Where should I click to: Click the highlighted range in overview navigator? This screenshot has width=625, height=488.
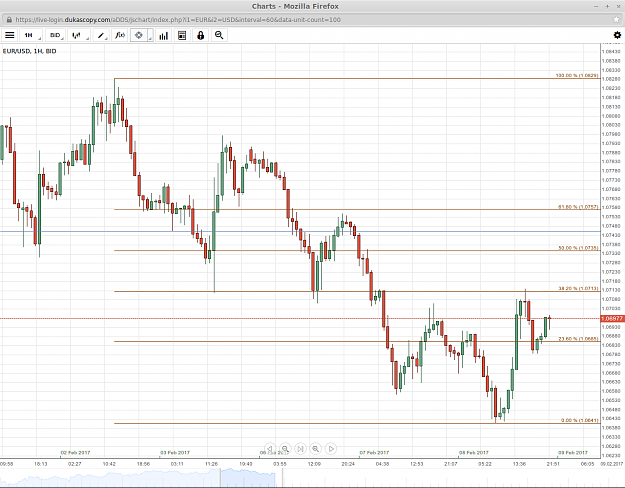point(248,477)
